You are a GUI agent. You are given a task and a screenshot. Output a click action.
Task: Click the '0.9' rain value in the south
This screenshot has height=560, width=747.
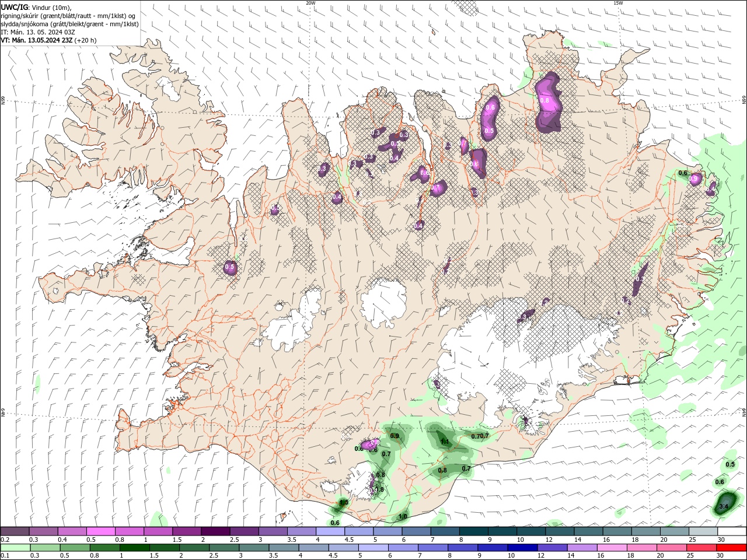tap(395, 436)
